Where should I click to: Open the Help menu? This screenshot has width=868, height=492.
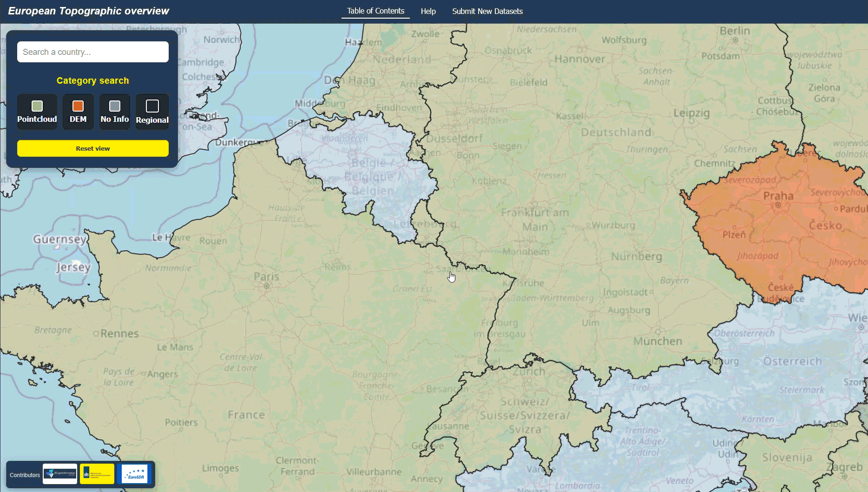[428, 11]
